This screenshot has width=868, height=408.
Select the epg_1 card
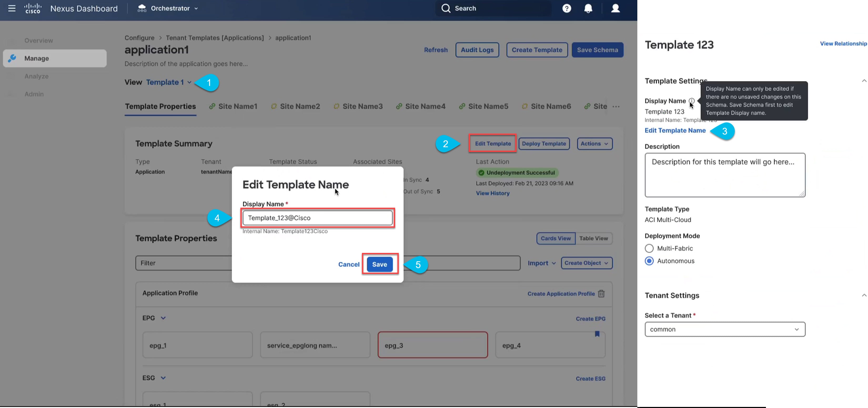click(197, 345)
